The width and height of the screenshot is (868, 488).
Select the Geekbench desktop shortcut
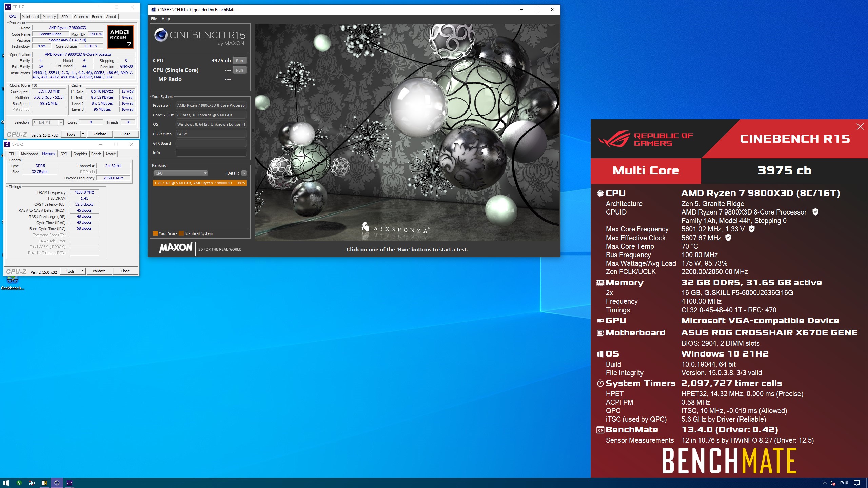(13, 283)
